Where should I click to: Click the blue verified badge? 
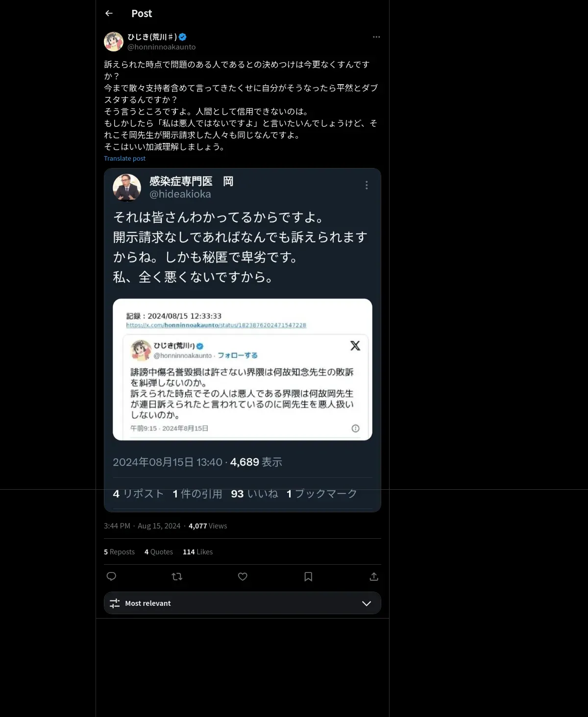(183, 37)
